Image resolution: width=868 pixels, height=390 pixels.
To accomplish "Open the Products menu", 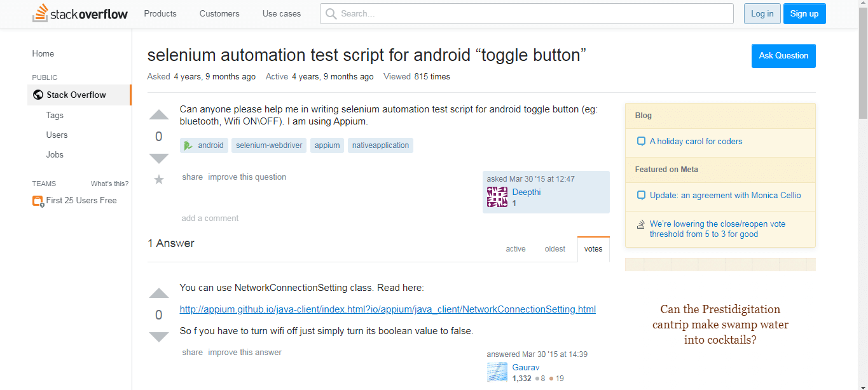I will point(160,13).
